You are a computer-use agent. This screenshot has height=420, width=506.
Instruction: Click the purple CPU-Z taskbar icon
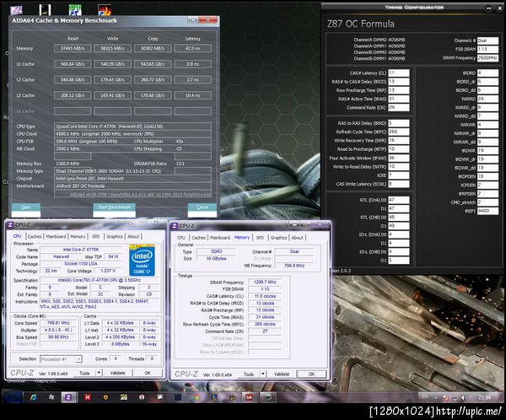(x=67, y=396)
